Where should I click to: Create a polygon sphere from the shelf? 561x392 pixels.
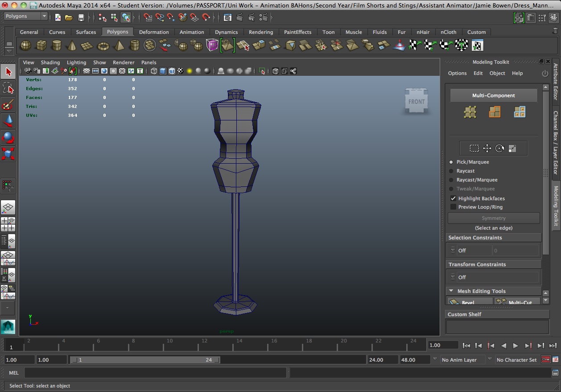(x=25, y=45)
